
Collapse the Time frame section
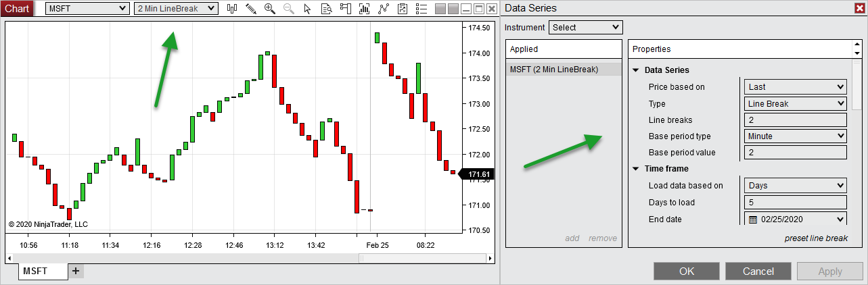[x=636, y=169]
